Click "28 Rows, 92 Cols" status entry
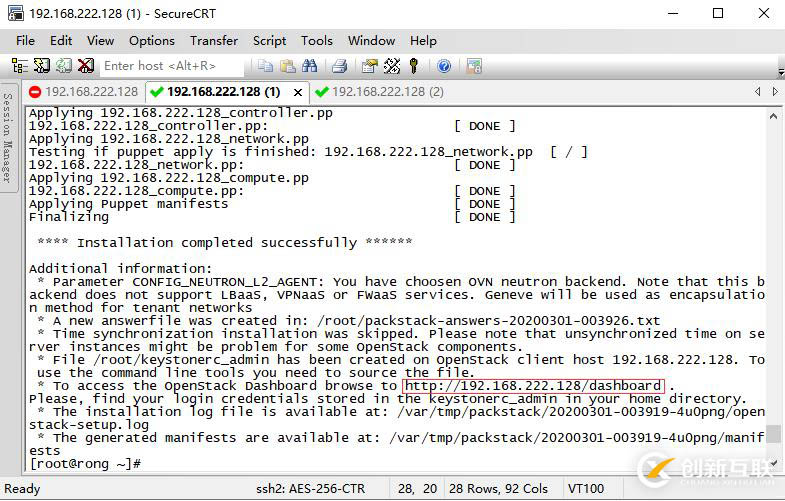This screenshot has height=501, width=785. (x=498, y=488)
